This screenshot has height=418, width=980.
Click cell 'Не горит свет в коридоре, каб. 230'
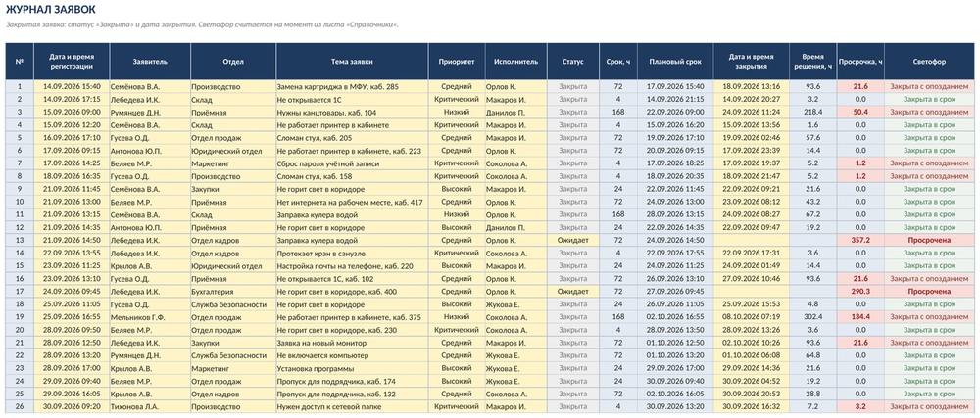352,330
